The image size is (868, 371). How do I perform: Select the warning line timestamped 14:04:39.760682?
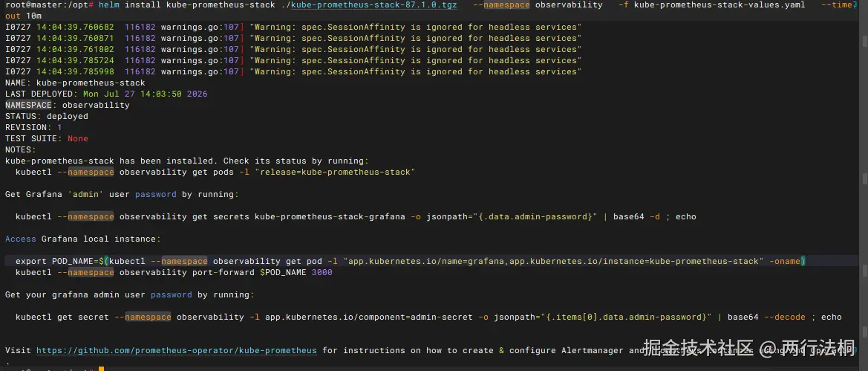click(293, 28)
